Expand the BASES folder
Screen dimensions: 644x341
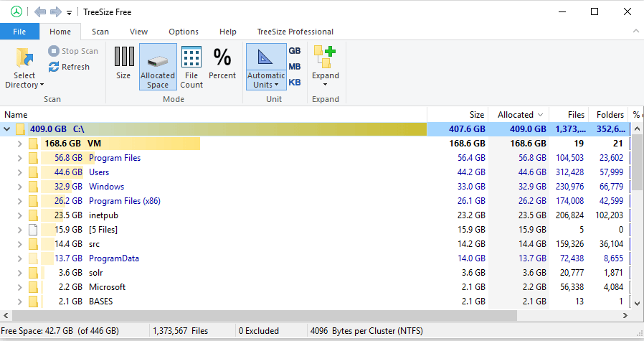point(19,302)
